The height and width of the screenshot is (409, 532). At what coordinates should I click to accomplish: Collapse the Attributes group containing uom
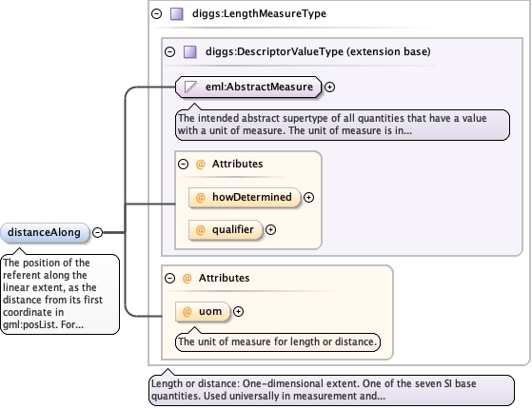point(169,279)
